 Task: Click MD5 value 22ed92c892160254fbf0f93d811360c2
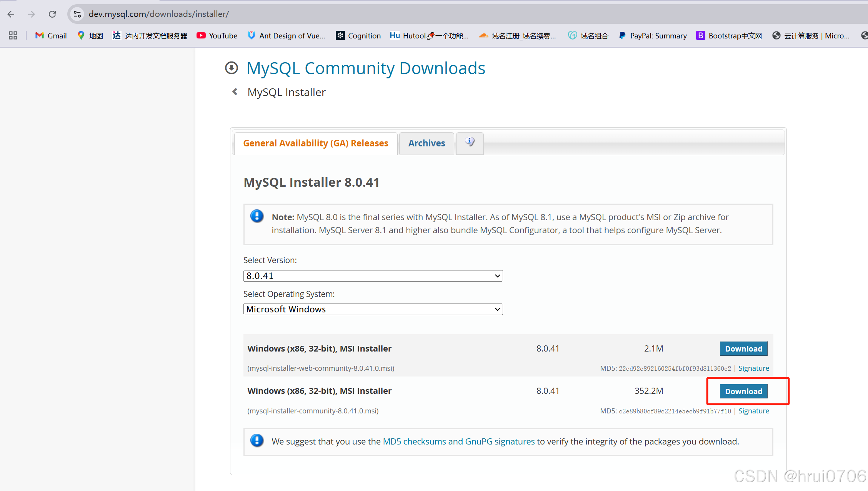(675, 369)
